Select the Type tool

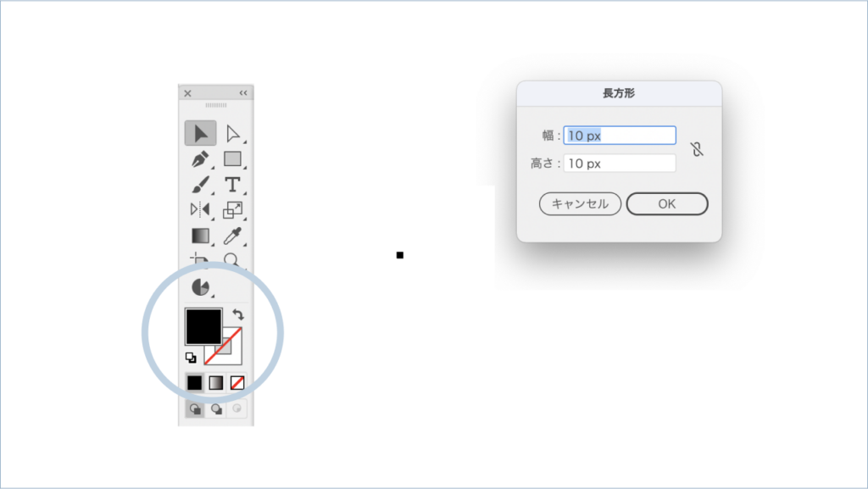pyautogui.click(x=232, y=185)
